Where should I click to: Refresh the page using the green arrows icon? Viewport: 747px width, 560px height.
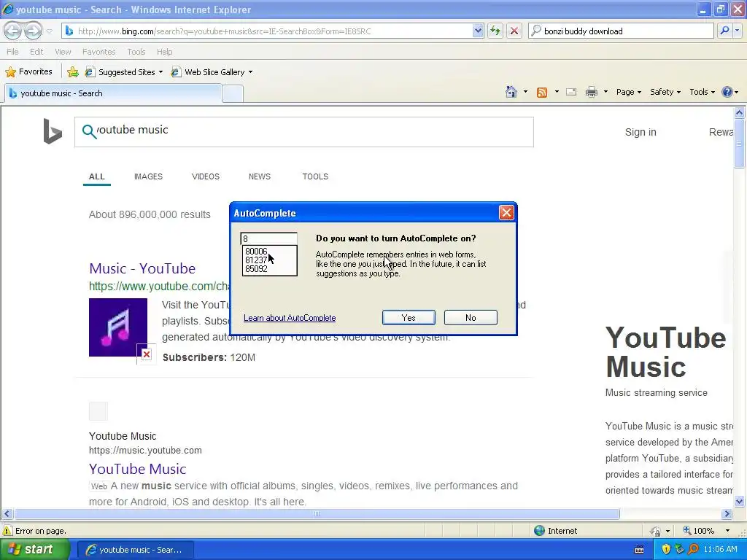pos(495,31)
